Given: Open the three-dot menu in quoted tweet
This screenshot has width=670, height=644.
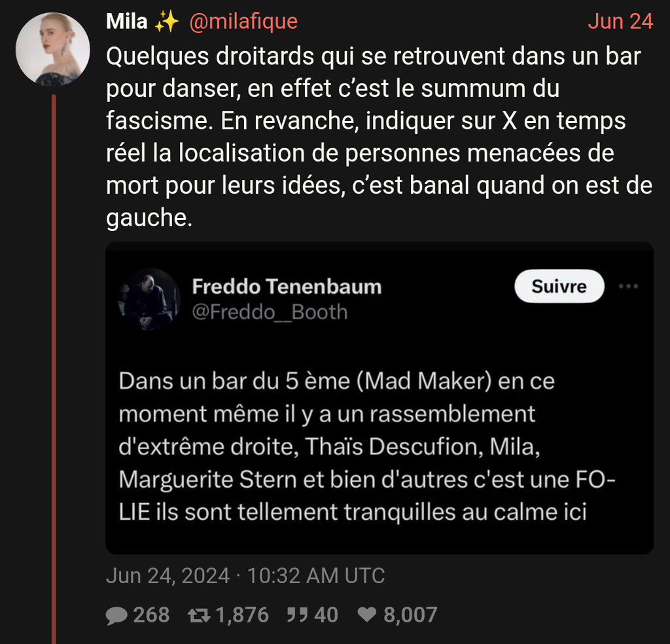Looking at the screenshot, I should [x=628, y=286].
